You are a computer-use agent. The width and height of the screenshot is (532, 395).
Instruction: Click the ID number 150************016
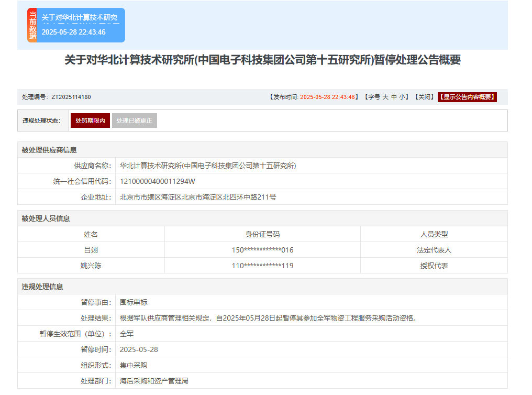coord(263,250)
